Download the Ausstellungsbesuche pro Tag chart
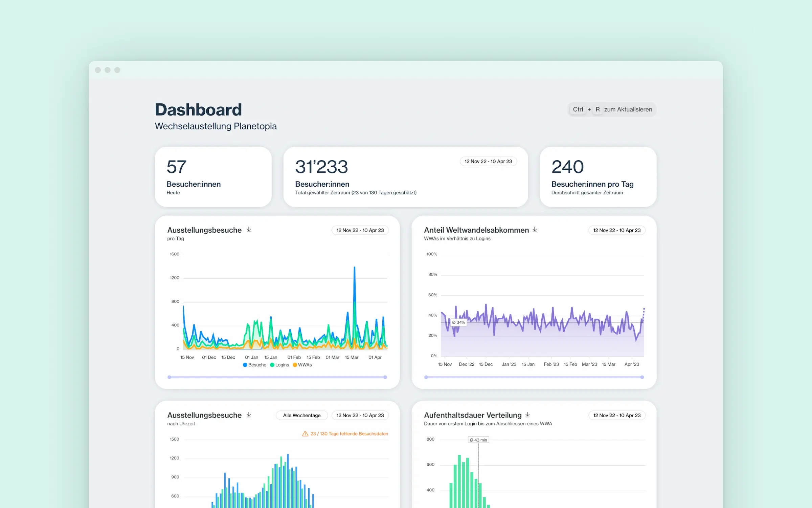812x508 pixels. (249, 230)
